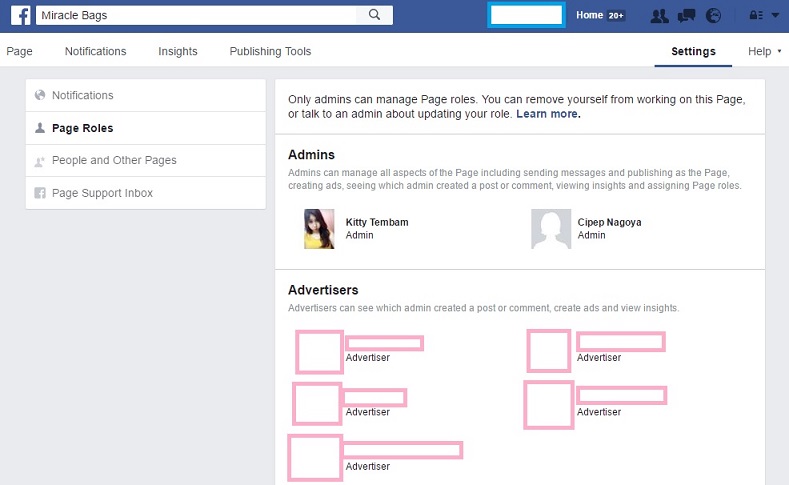Open the Notifications tab in page menu
The image size is (789, 485).
(96, 51)
